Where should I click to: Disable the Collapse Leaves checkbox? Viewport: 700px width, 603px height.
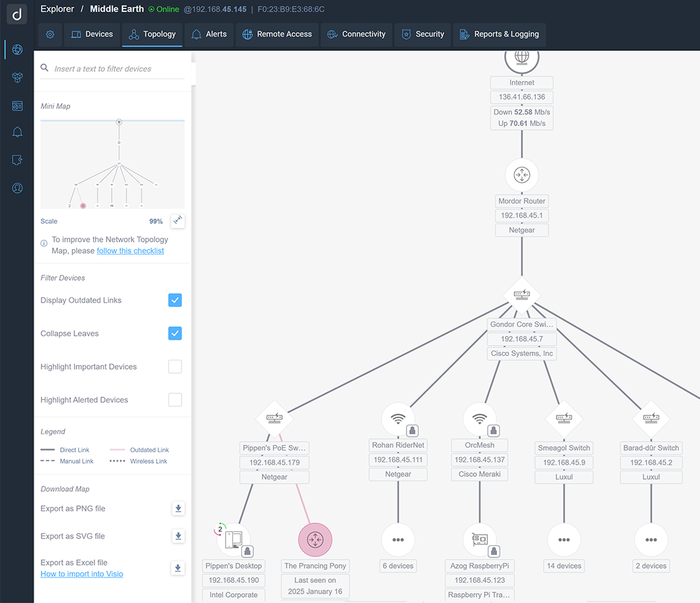[x=175, y=334]
